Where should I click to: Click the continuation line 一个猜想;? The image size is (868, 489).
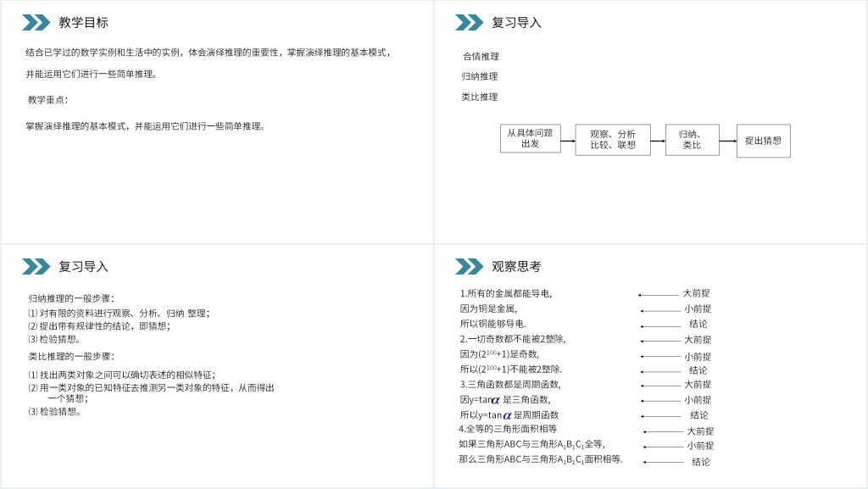click(x=68, y=398)
